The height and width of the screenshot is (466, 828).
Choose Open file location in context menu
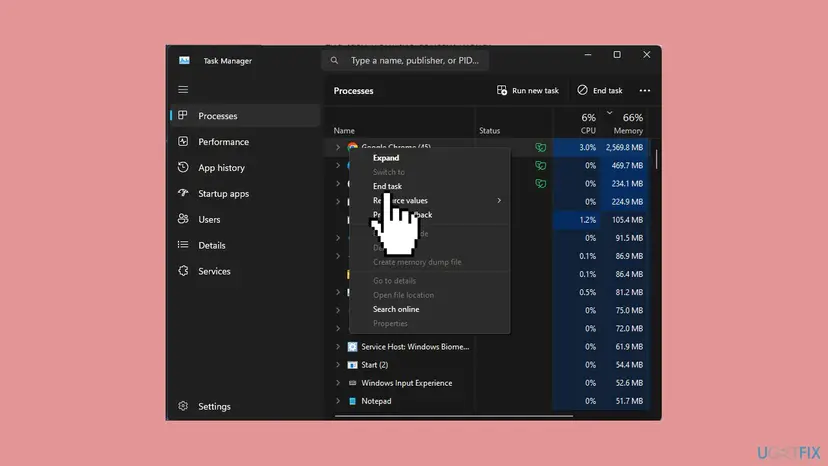pos(403,295)
